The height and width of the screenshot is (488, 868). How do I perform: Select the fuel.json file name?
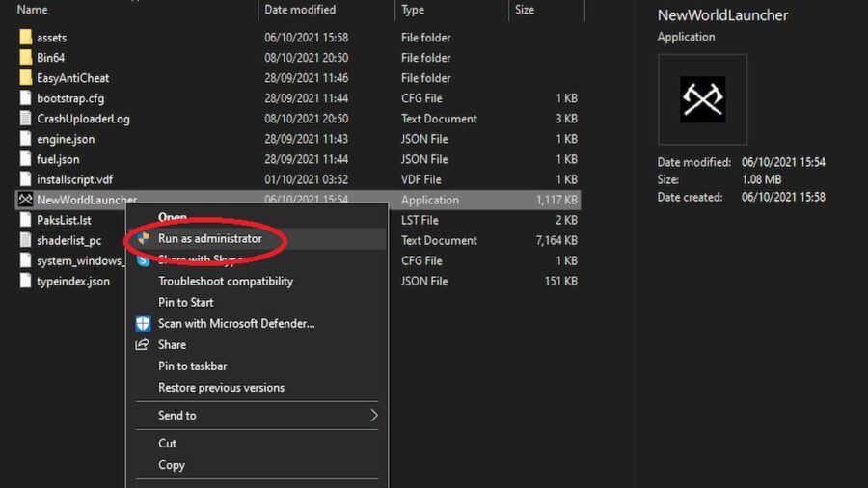pyautogui.click(x=58, y=159)
